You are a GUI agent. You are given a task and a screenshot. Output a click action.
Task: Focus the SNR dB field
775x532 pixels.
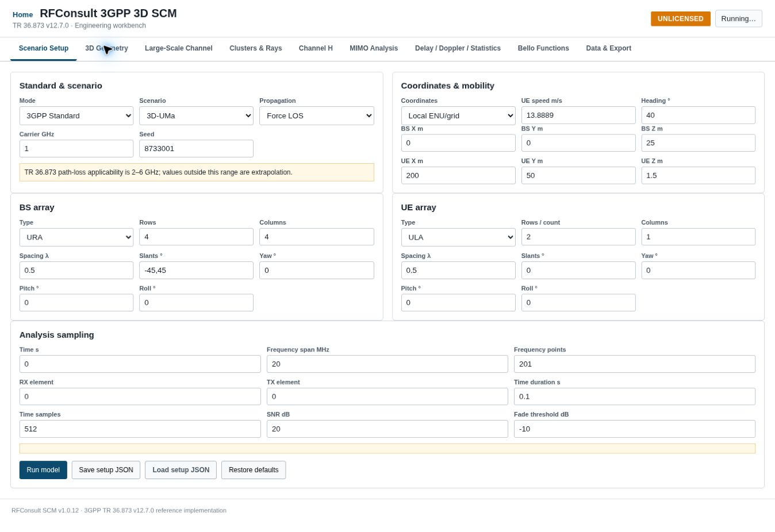click(387, 429)
